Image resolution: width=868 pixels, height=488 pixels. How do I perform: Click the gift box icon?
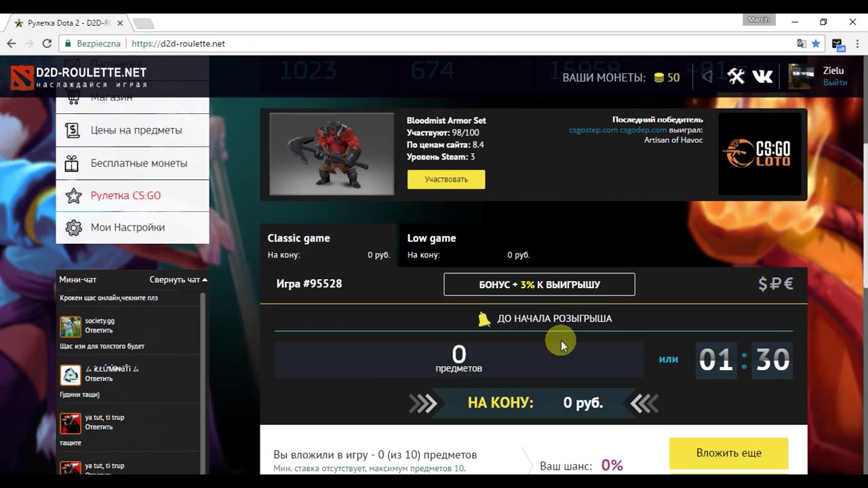coord(73,163)
